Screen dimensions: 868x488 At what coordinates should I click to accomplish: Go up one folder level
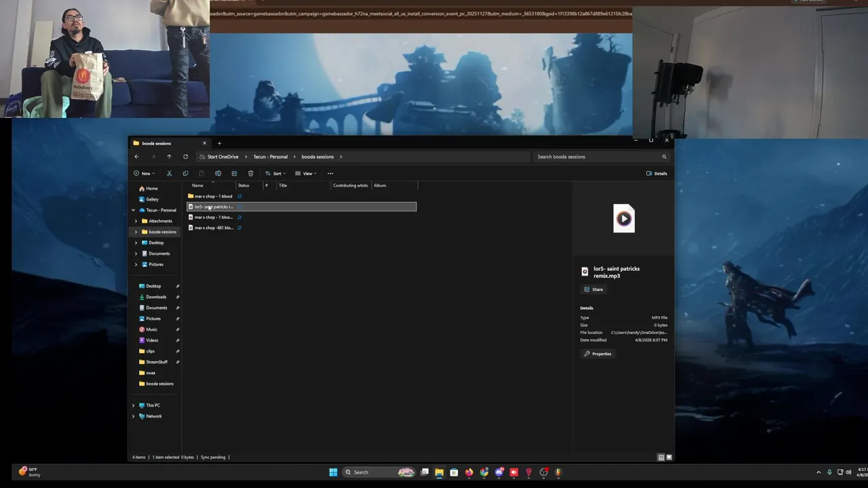tap(169, 157)
